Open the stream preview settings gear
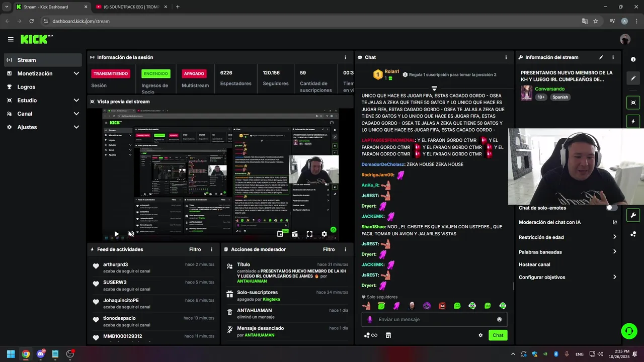The image size is (644, 362). 325,234
